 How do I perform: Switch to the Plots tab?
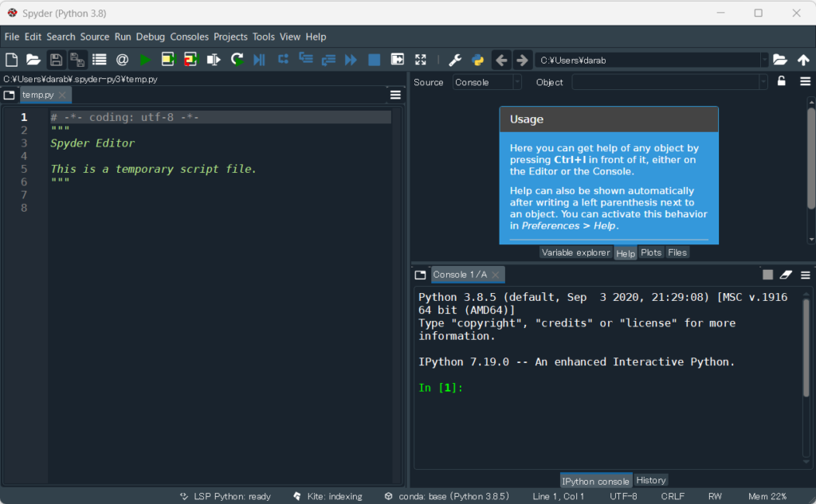point(651,252)
